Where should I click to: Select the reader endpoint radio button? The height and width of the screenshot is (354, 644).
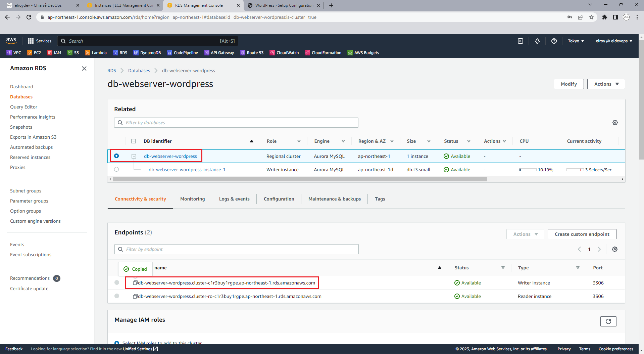(117, 296)
